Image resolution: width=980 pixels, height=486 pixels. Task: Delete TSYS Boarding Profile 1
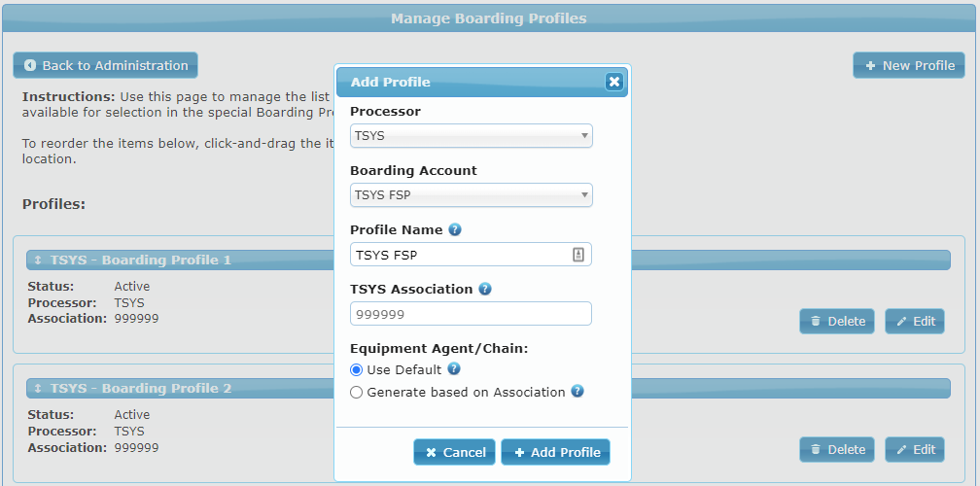pos(837,321)
